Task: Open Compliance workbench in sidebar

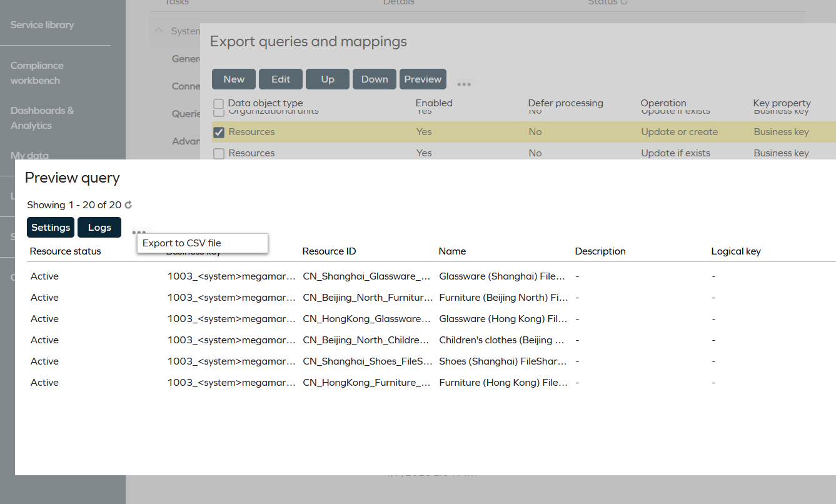Action: point(37,73)
